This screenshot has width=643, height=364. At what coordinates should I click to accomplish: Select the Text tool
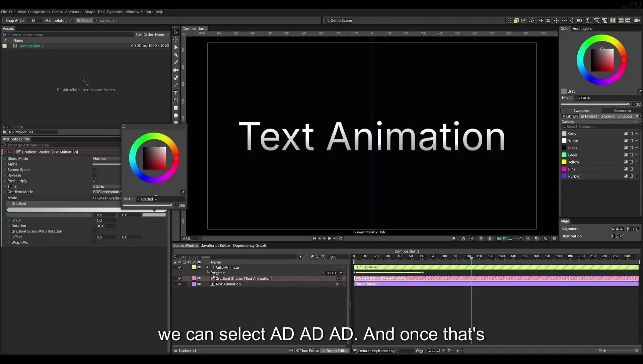coord(176,93)
